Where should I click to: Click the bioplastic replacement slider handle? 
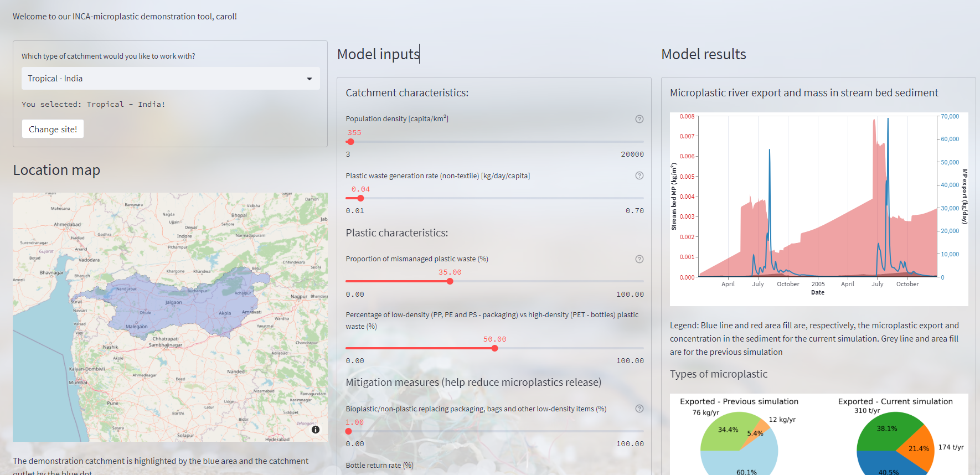coord(348,431)
